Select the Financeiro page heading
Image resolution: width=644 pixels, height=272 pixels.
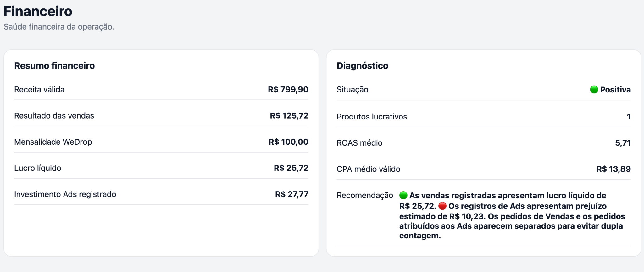(38, 11)
